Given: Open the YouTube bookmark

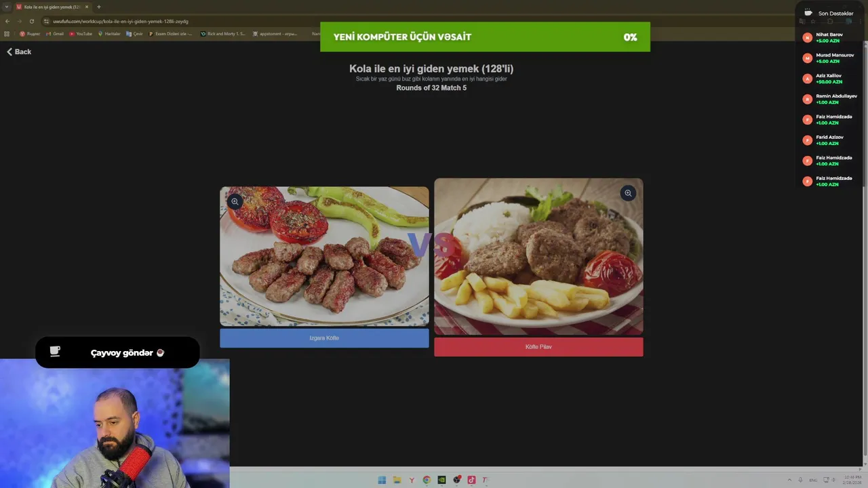Looking at the screenshot, I should [81, 33].
